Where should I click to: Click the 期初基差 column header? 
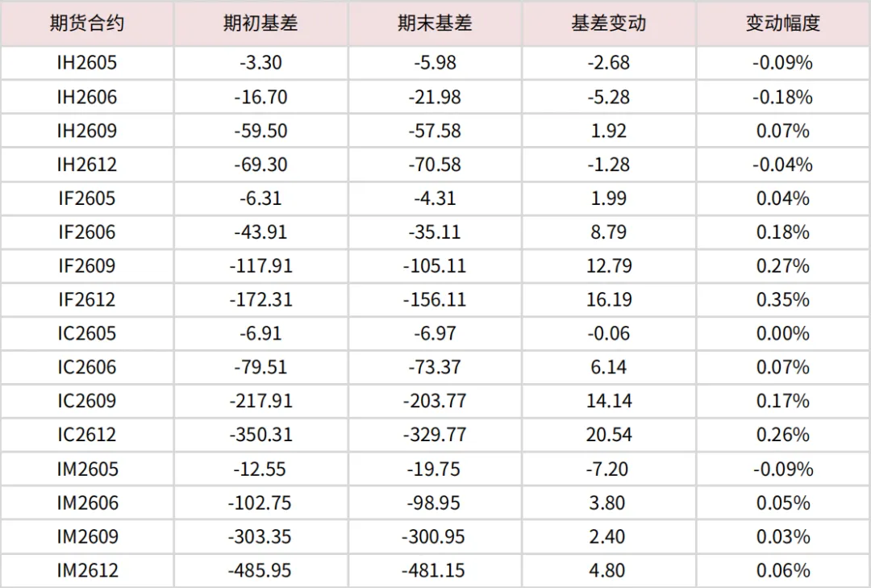coord(260,23)
